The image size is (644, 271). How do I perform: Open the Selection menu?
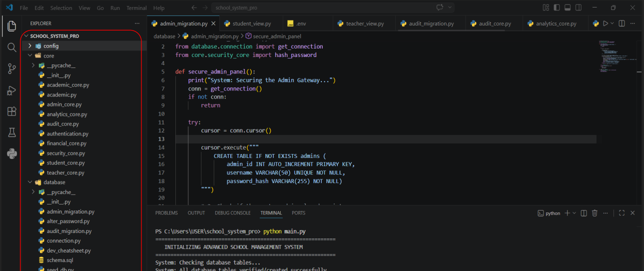[61, 8]
